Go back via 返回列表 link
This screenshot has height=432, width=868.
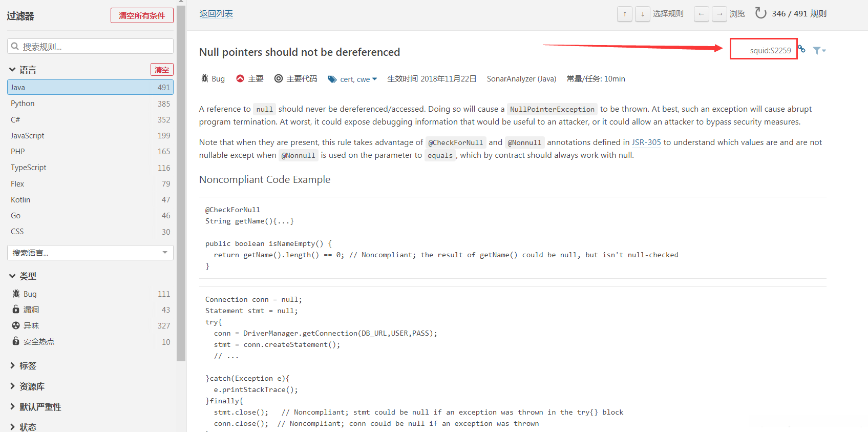click(x=216, y=14)
